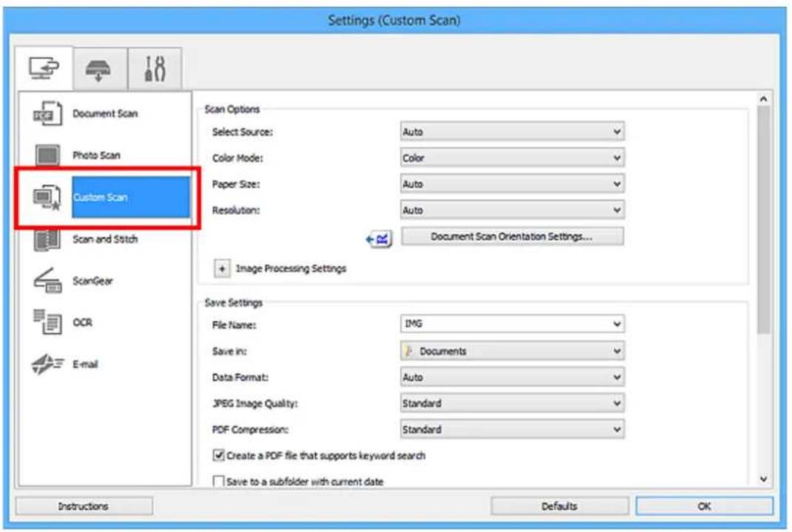Screen dimensions: 792x532
Task: Select Document Scan in the sidebar
Action: coord(106,114)
